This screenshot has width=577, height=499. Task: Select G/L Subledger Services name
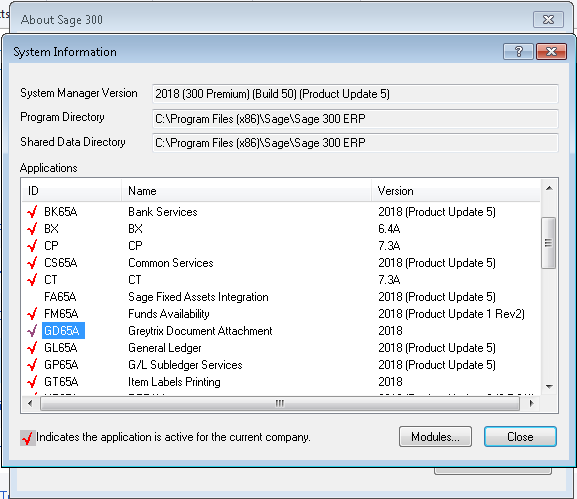(x=185, y=365)
